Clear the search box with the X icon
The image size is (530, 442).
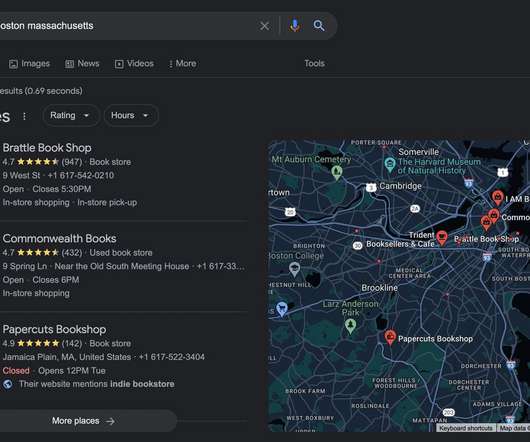[264, 26]
